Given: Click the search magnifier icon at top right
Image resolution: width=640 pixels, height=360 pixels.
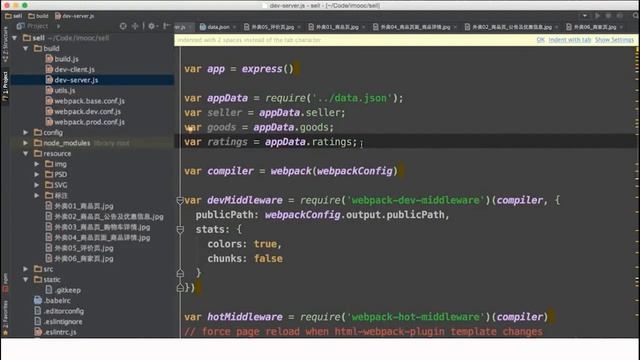Looking at the screenshot, I should coord(636,16).
